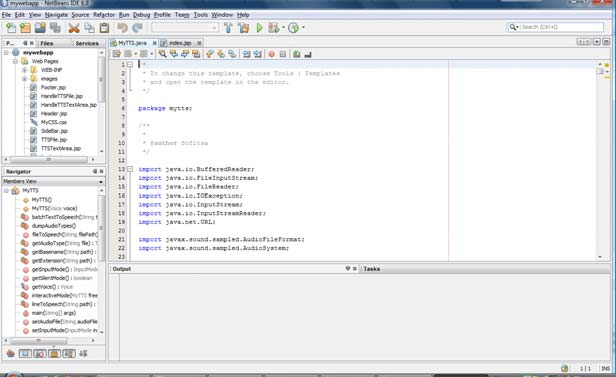Click the Clean and Build Project icon

point(244,27)
